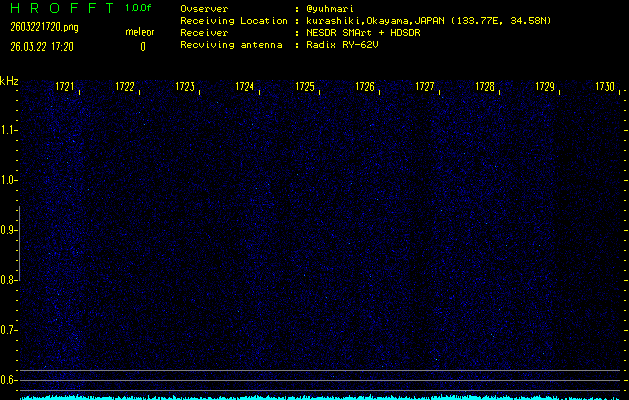Click the kHz axis unit label

pos(8,80)
